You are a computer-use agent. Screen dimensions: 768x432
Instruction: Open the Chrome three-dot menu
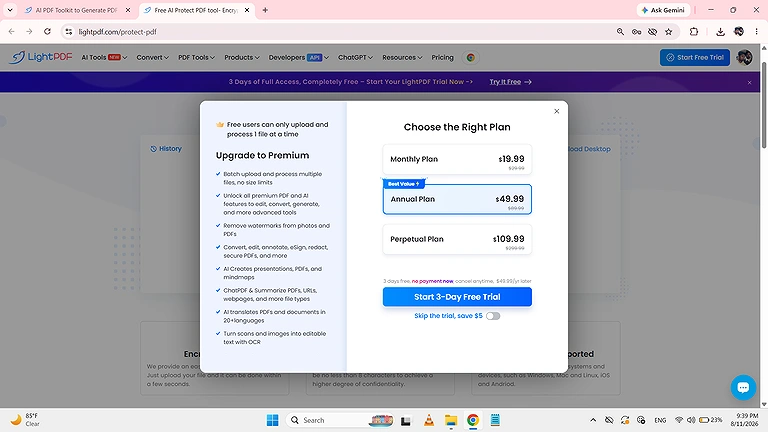[757, 32]
